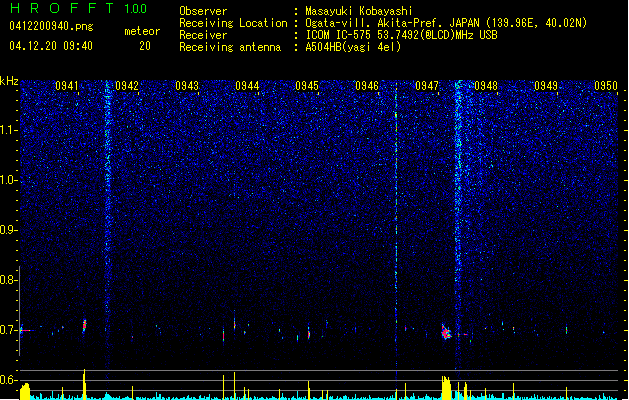Click the 0945 time marker
Viewport: 629px width, 400px height.
(307, 86)
